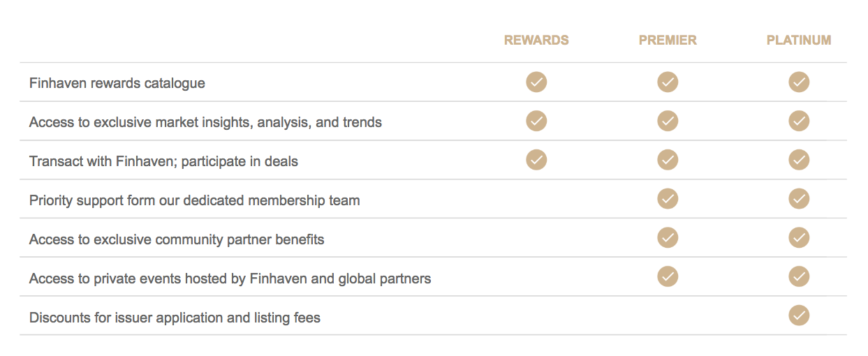This screenshot has height=356, width=868.
Task: Select the PLATINUM column header
Action: click(799, 40)
